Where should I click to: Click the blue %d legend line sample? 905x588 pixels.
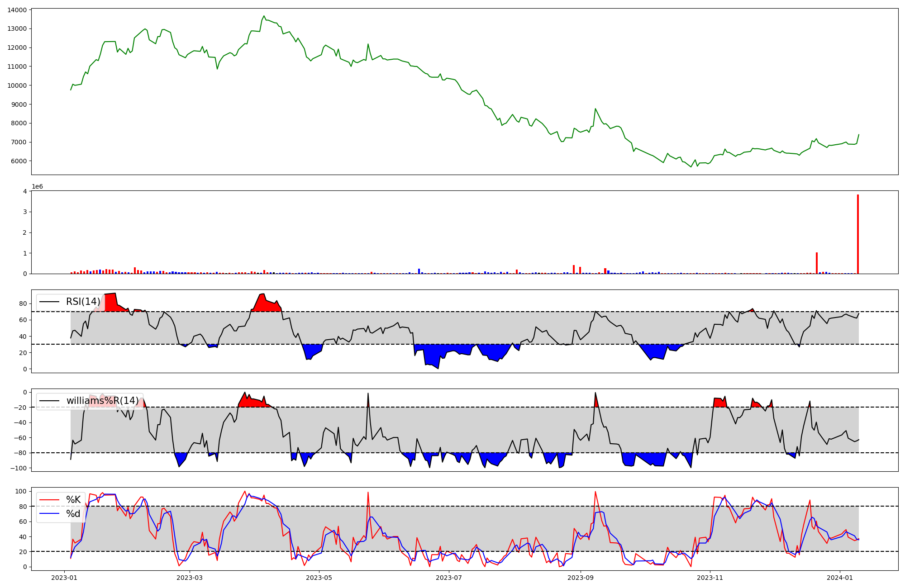coord(49,514)
